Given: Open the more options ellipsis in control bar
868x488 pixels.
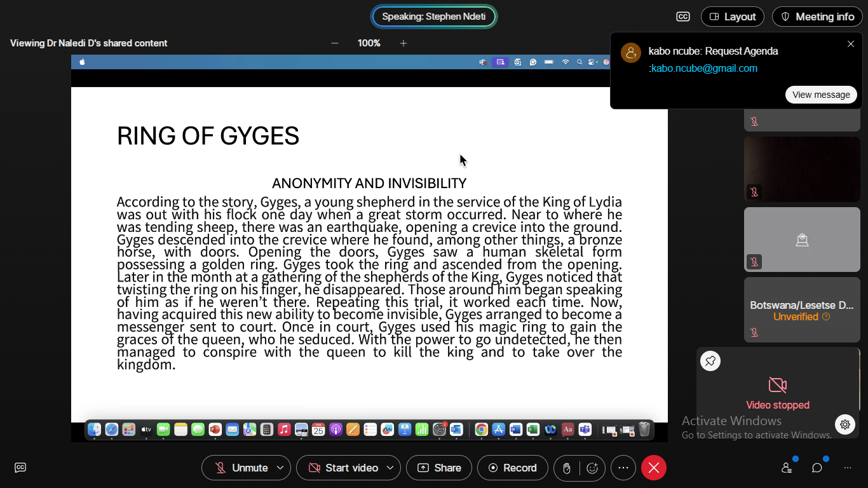Looking at the screenshot, I should pyautogui.click(x=623, y=468).
